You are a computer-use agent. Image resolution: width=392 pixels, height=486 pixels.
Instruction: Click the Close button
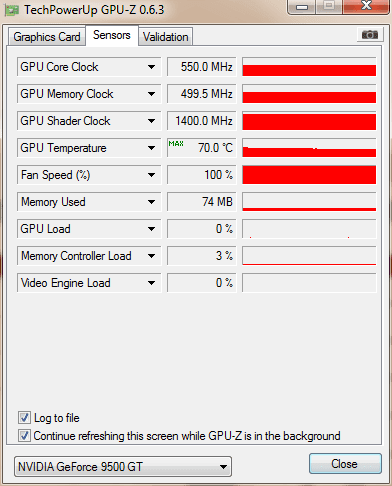coord(345,463)
